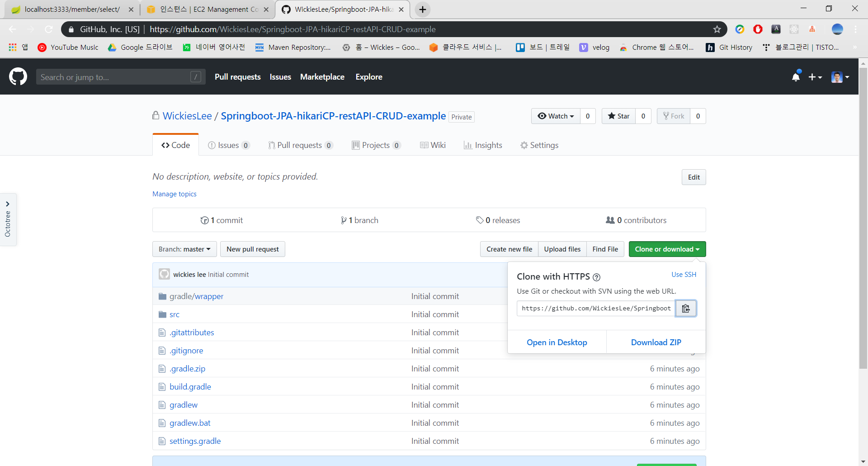Open Maven Repository bookmark
This screenshot has height=466, width=868.
[293, 47]
